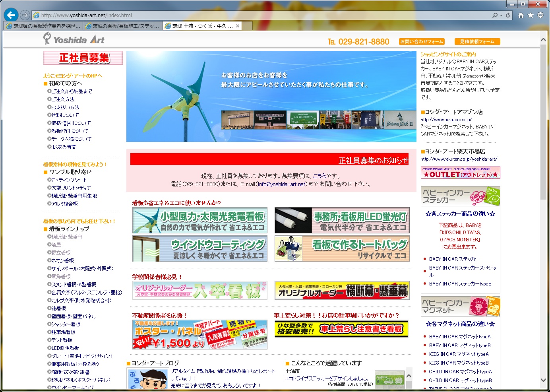The image size is (550, 392).
Task: Open LED照明看板 link
Action: pyautogui.click(x=65, y=348)
